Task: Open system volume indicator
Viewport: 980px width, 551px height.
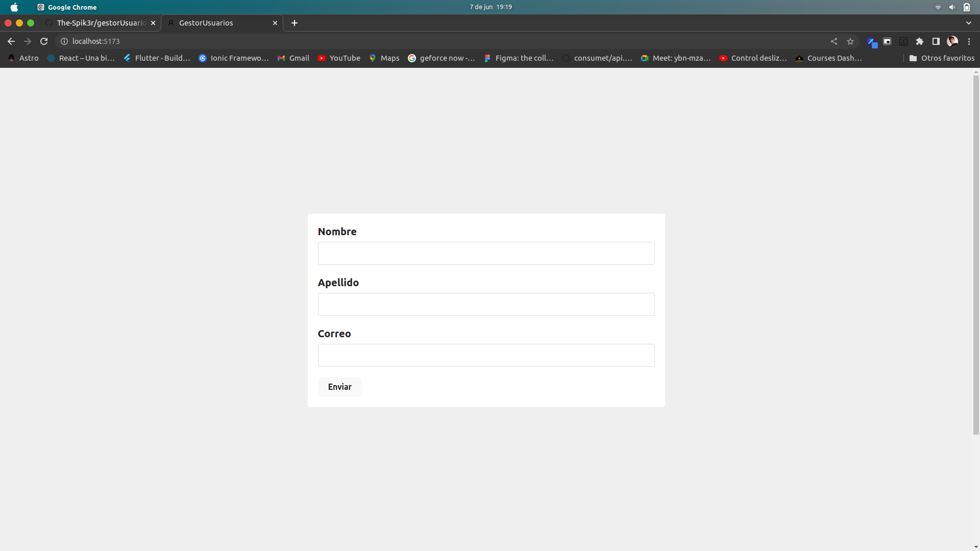Action: point(952,7)
